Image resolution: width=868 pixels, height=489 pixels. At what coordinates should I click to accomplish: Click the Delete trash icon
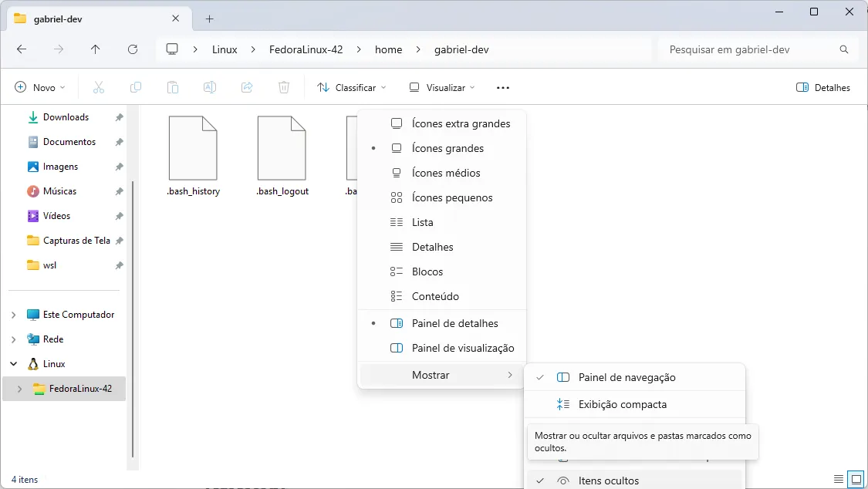tap(284, 87)
